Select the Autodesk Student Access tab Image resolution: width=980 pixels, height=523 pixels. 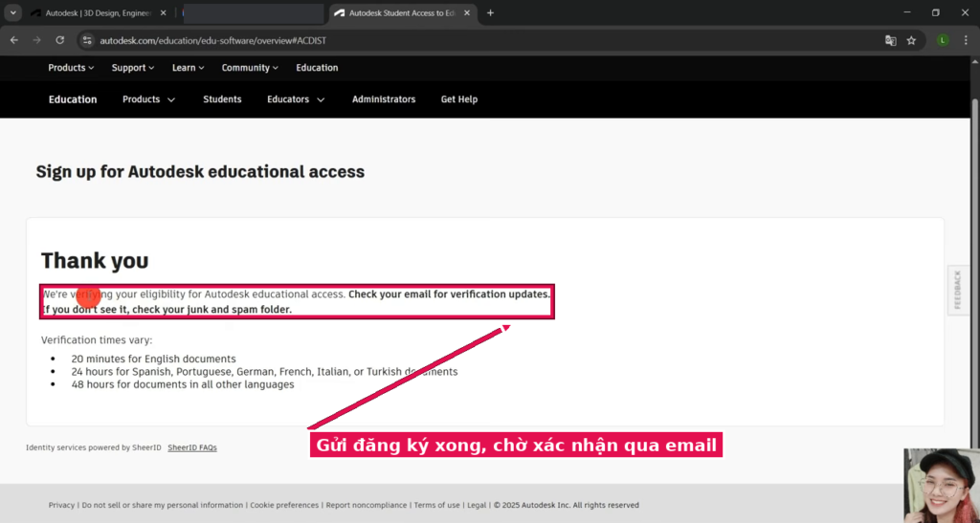(x=401, y=13)
